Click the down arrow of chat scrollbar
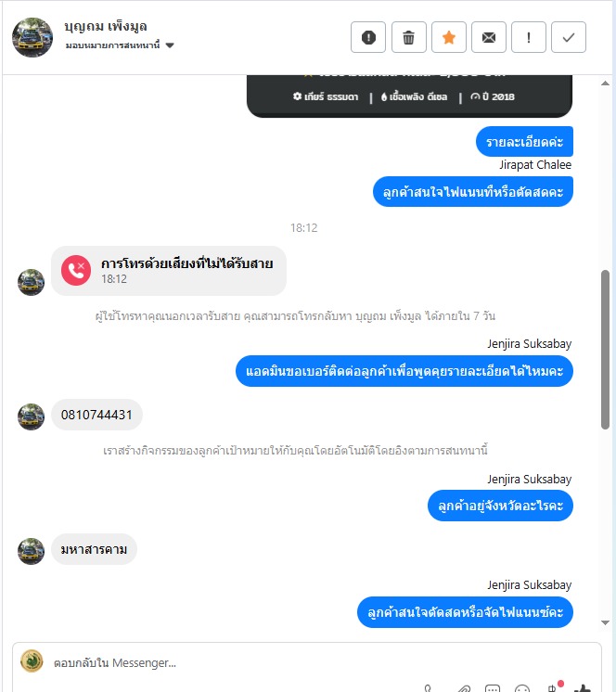This screenshot has height=692, width=616. tap(606, 622)
